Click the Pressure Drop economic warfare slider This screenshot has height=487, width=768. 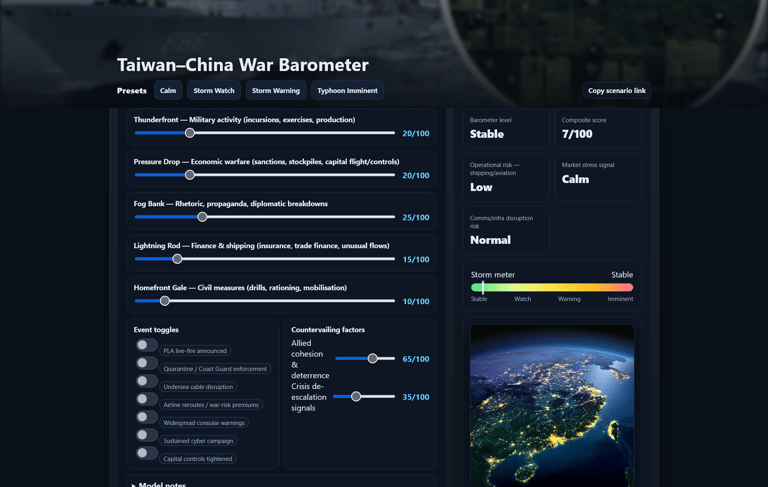pos(264,175)
